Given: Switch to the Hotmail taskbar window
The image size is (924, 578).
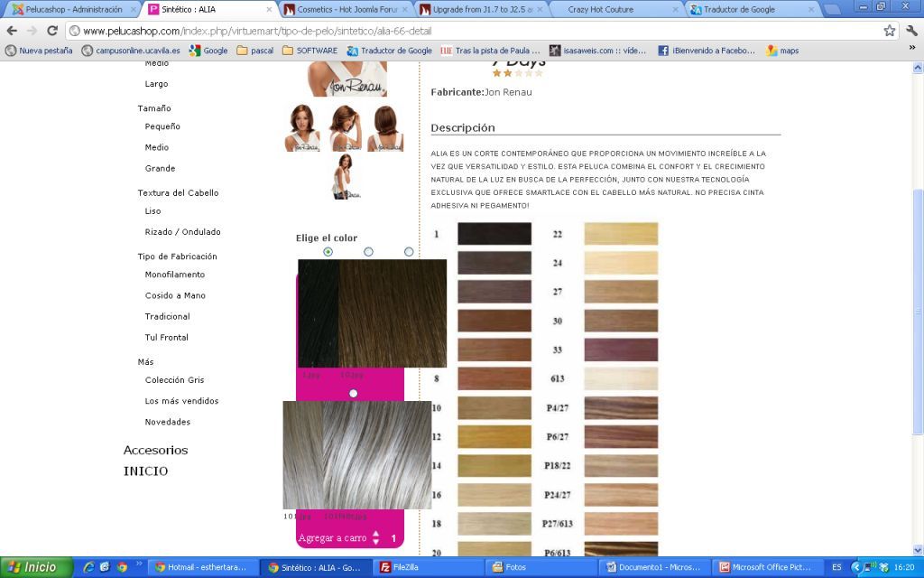Looking at the screenshot, I should tap(202, 567).
